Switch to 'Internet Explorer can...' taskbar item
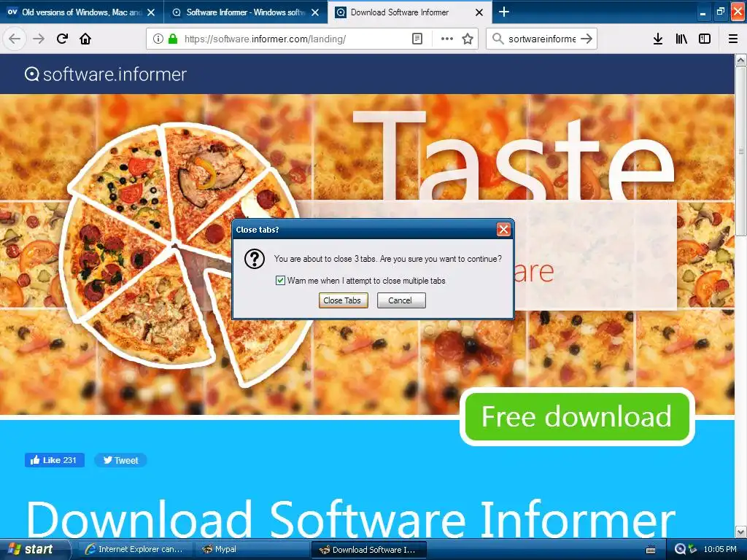The width and height of the screenshot is (747, 560). [135, 550]
